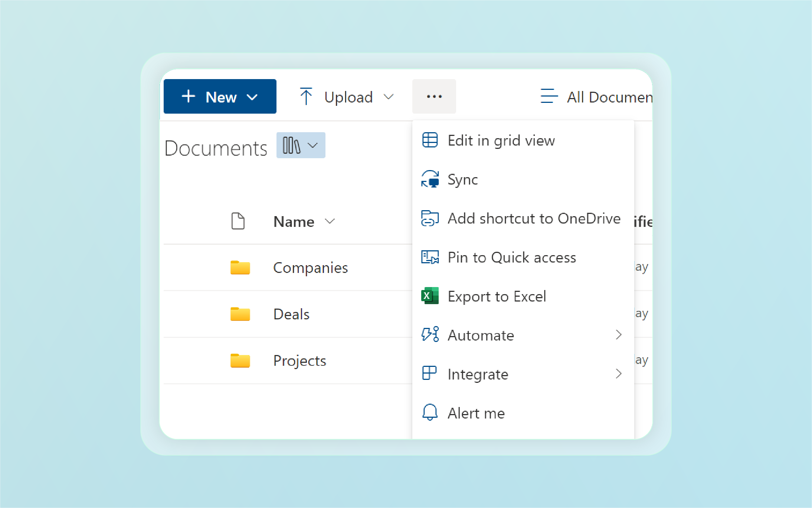Select Add shortcut to OneDrive
The height and width of the screenshot is (508, 812).
click(523, 218)
